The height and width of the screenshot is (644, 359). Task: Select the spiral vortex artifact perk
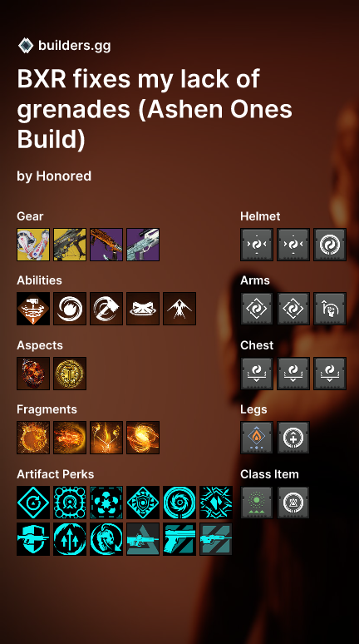(x=179, y=503)
